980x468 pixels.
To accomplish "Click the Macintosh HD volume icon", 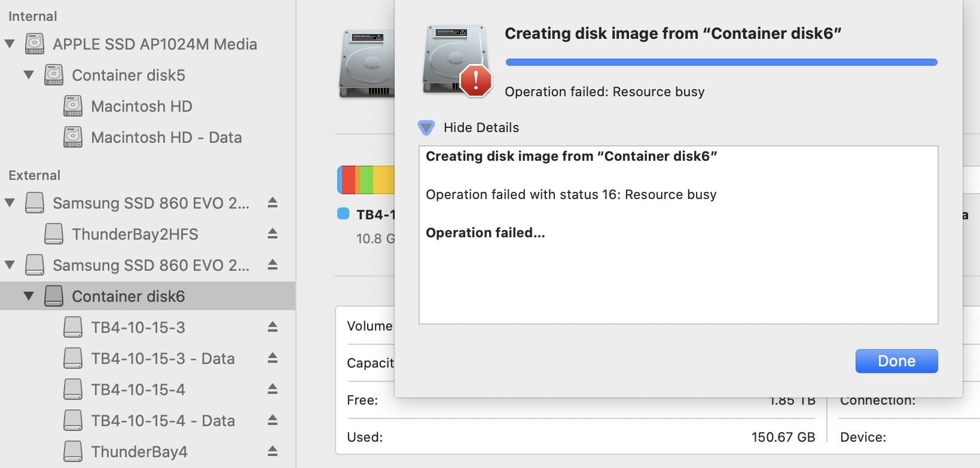I will pos(73,106).
